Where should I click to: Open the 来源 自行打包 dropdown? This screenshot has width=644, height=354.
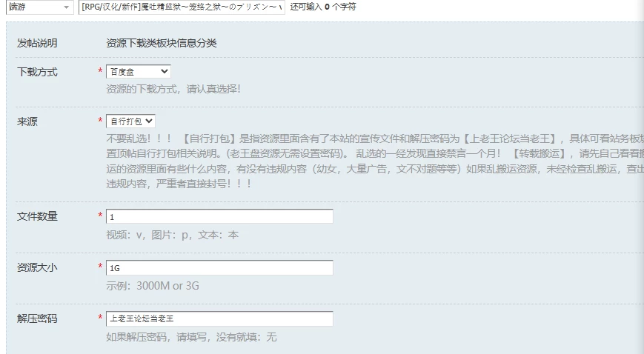coord(130,121)
